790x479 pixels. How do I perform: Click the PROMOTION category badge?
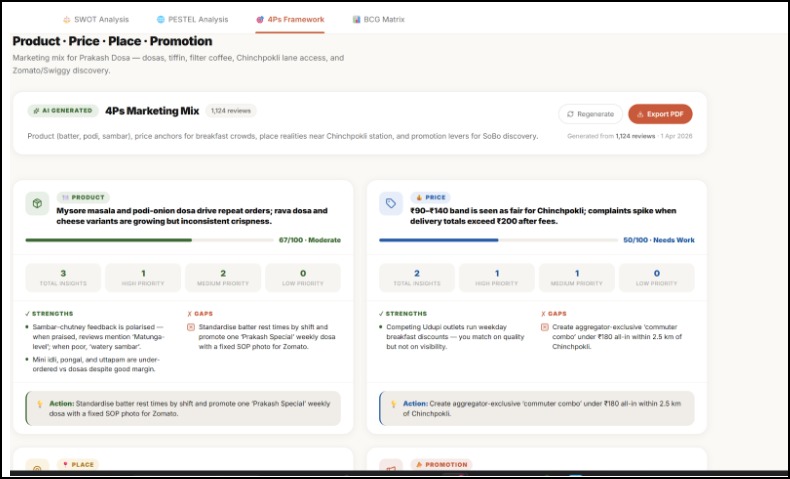441,464
